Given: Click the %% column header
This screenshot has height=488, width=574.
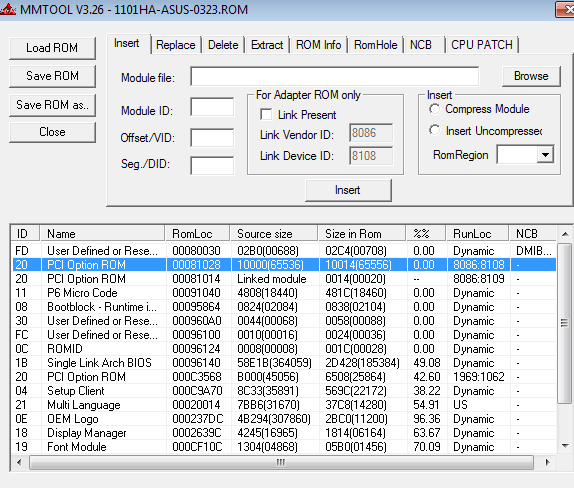Looking at the screenshot, I should coord(426,234).
